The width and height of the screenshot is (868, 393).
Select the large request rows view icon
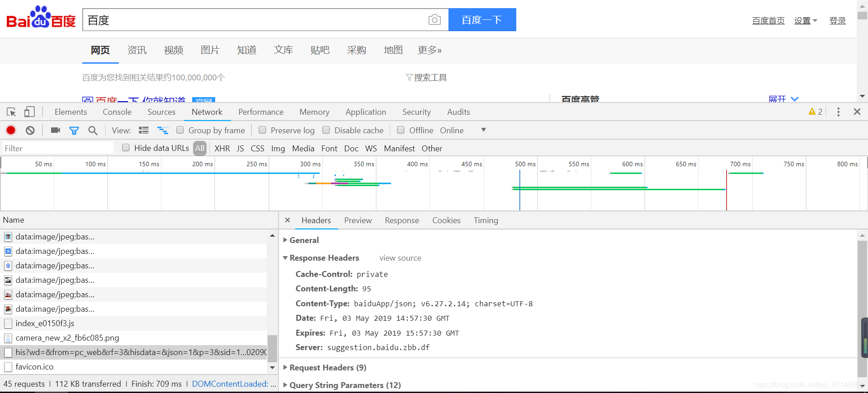[144, 130]
